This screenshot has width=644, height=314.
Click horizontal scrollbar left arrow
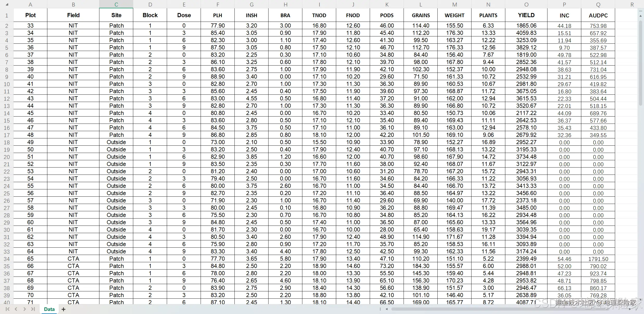[x=387, y=309]
